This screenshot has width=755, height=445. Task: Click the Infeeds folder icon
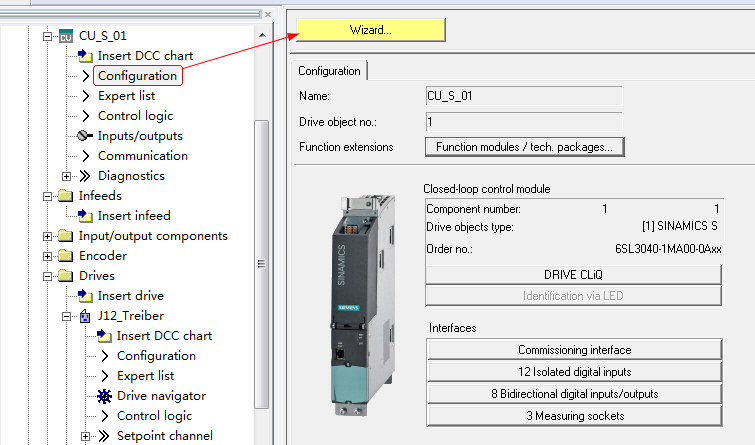coord(65,196)
